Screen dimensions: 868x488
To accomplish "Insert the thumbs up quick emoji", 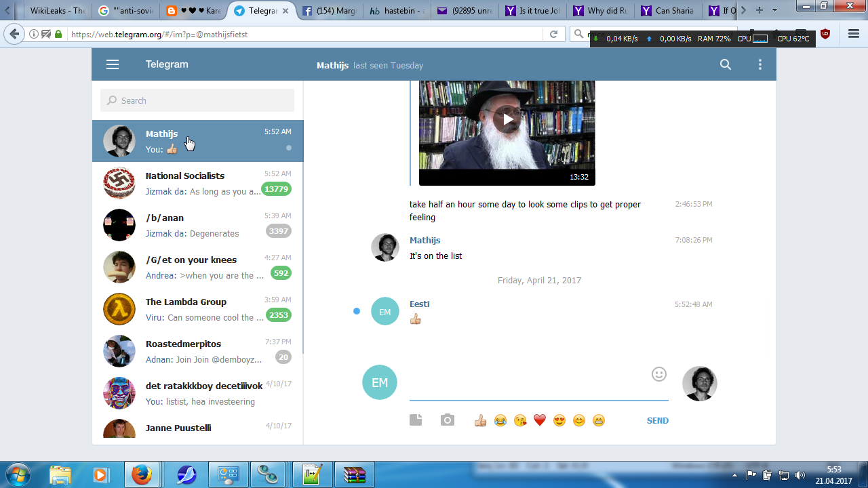I will tap(481, 421).
